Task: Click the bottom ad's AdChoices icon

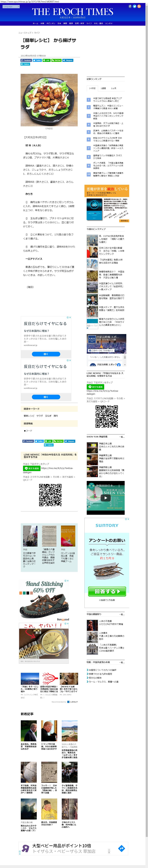Action: (20, 851)
